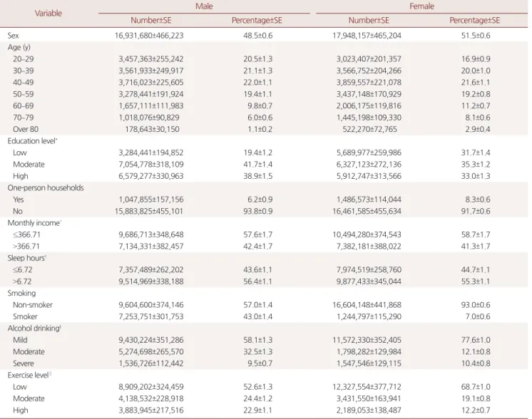
Task: Click the cell '1,547,546±129,115'
Action: (369, 363)
